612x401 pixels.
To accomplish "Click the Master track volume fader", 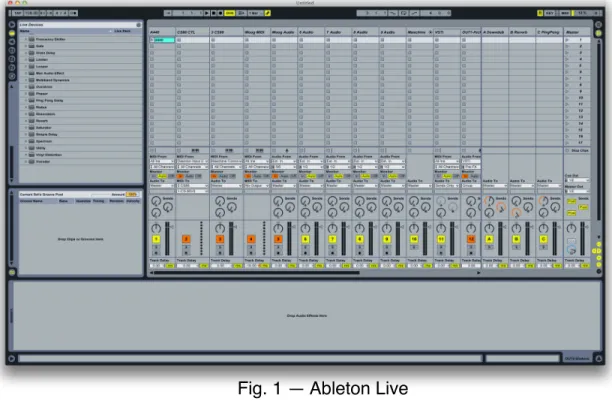I will tap(582, 238).
